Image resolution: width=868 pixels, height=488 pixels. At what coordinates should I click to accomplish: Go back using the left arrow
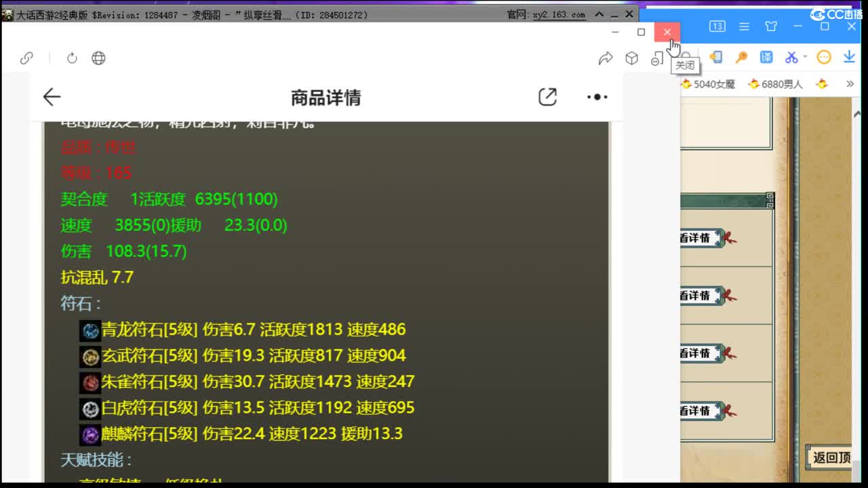(x=52, y=98)
